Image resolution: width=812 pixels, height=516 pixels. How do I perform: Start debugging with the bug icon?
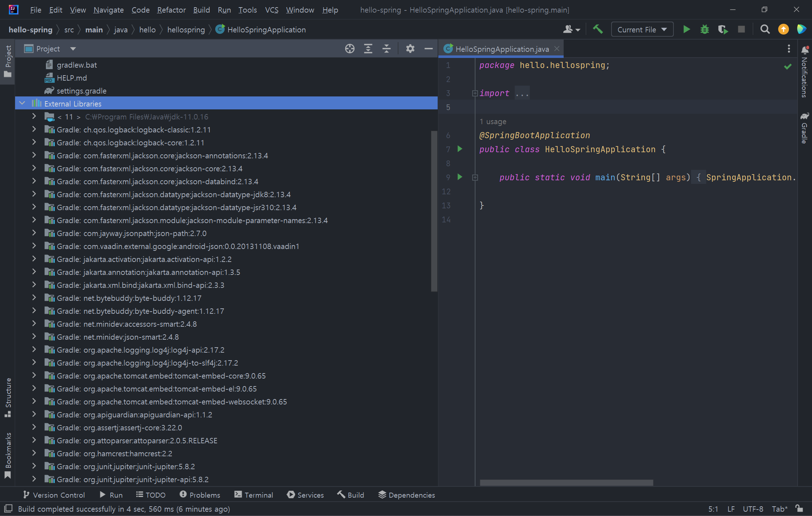(x=704, y=30)
